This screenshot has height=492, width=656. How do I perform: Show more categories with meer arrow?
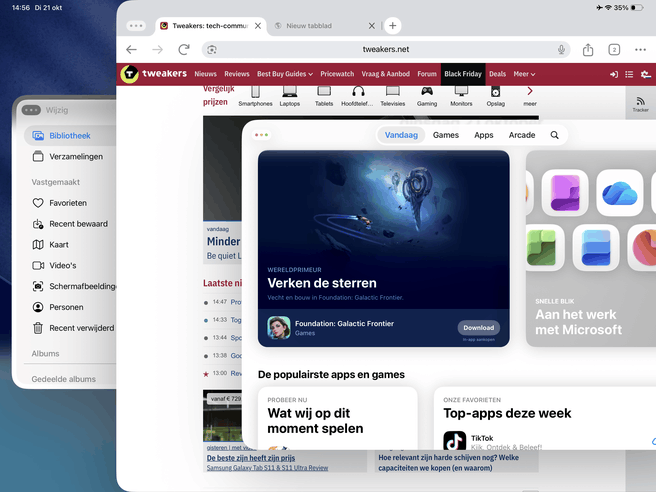coord(530,95)
